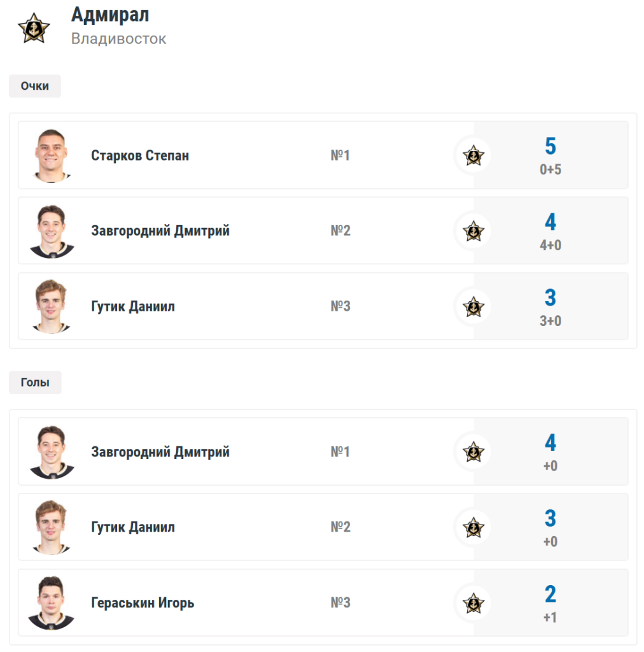Click the Admiral team logo in header
Screen dimensions: 644x652
pyautogui.click(x=34, y=29)
